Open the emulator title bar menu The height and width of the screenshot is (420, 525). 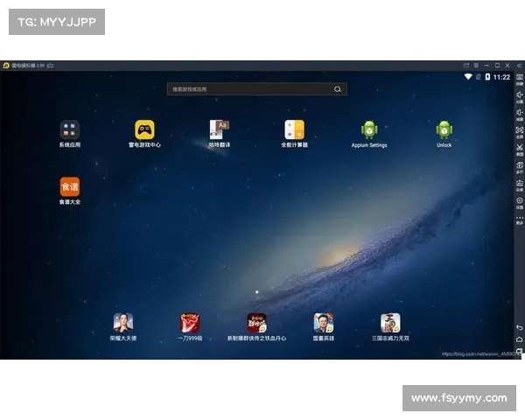[x=476, y=65]
